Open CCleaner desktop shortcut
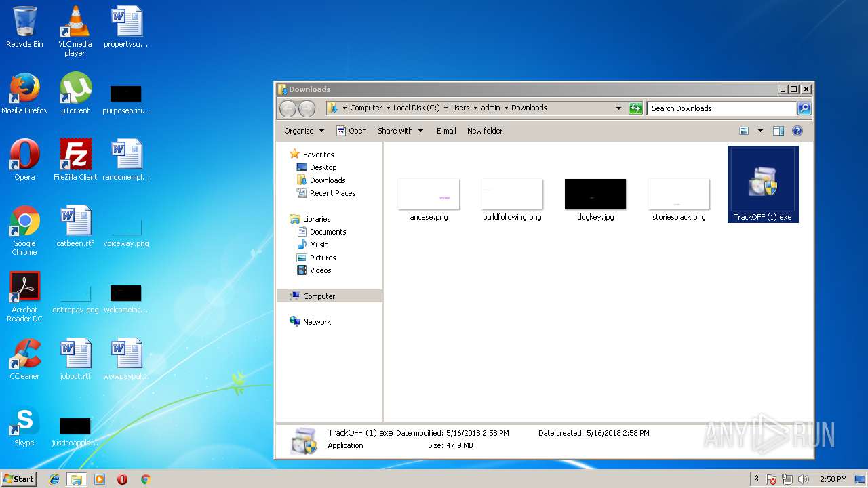 24,359
